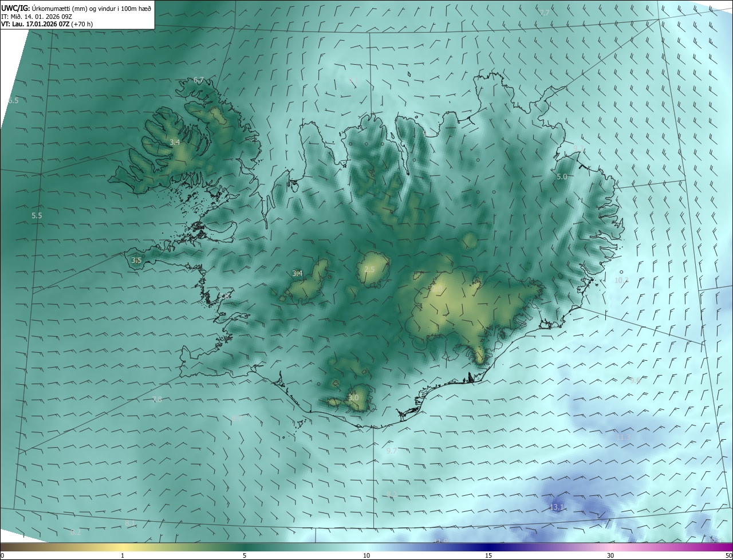Click the 7.8 value label on the map

tap(157, 400)
